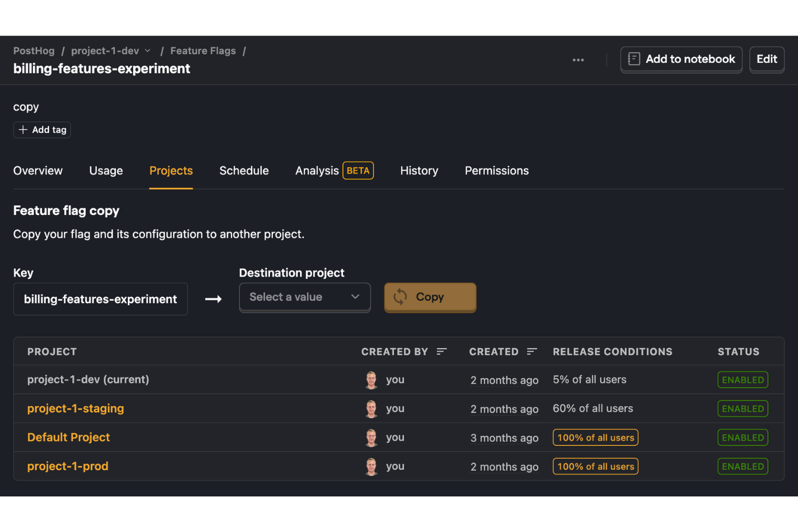
Task: Open the project-1-prod project link
Action: tap(67, 466)
